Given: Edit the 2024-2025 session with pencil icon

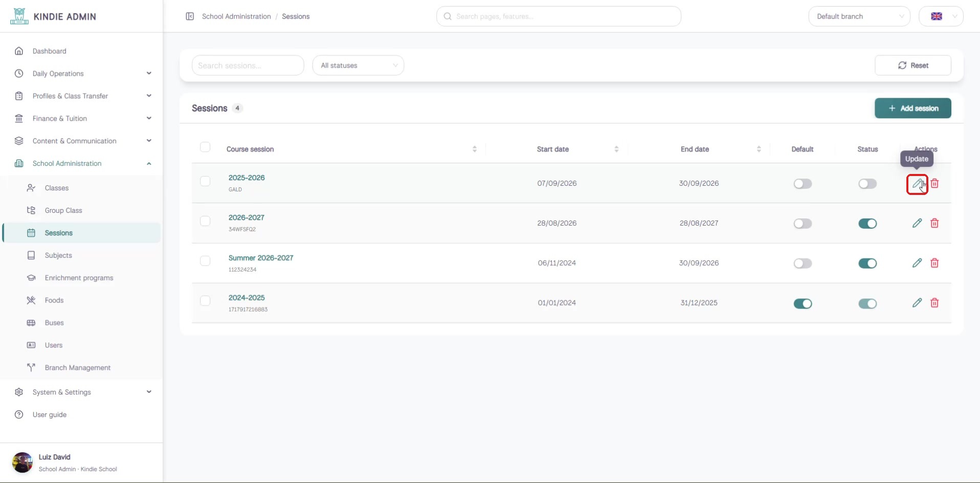Looking at the screenshot, I should (x=917, y=303).
